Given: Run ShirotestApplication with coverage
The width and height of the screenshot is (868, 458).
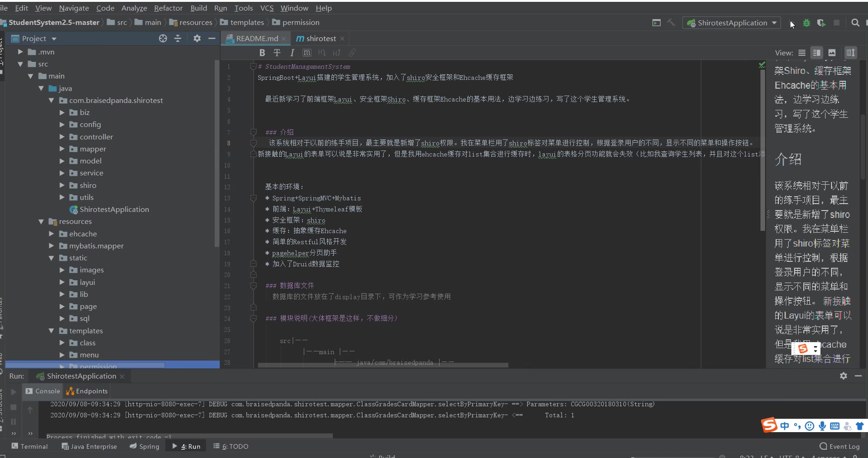Looking at the screenshot, I should coord(821,23).
